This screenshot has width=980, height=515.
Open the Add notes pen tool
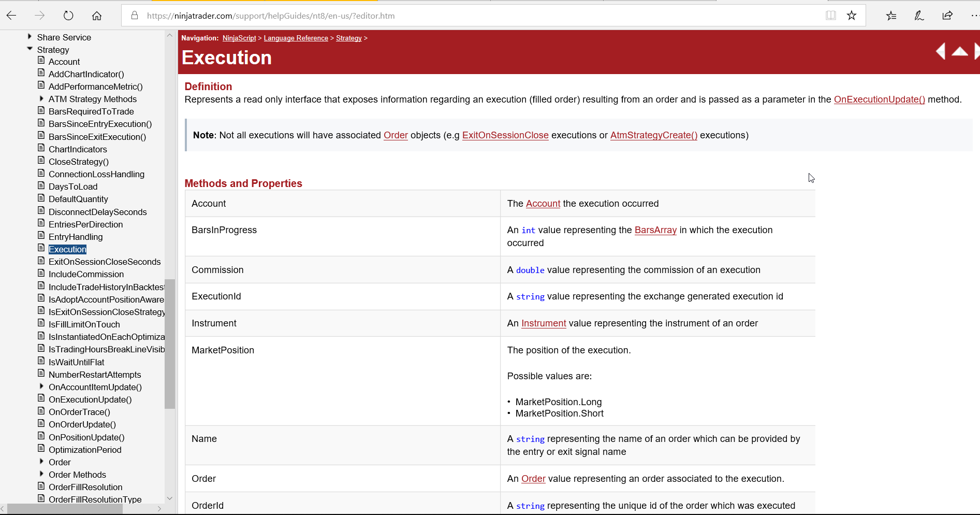click(x=919, y=16)
